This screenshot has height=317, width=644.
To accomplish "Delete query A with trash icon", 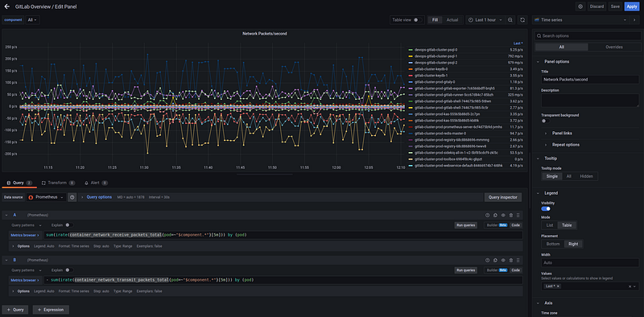I will (511, 215).
